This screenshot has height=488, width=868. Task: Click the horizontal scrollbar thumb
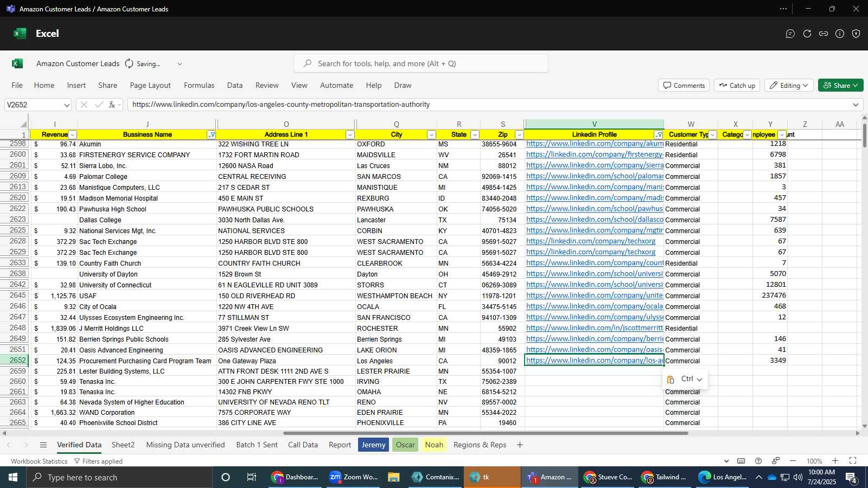[486, 433]
